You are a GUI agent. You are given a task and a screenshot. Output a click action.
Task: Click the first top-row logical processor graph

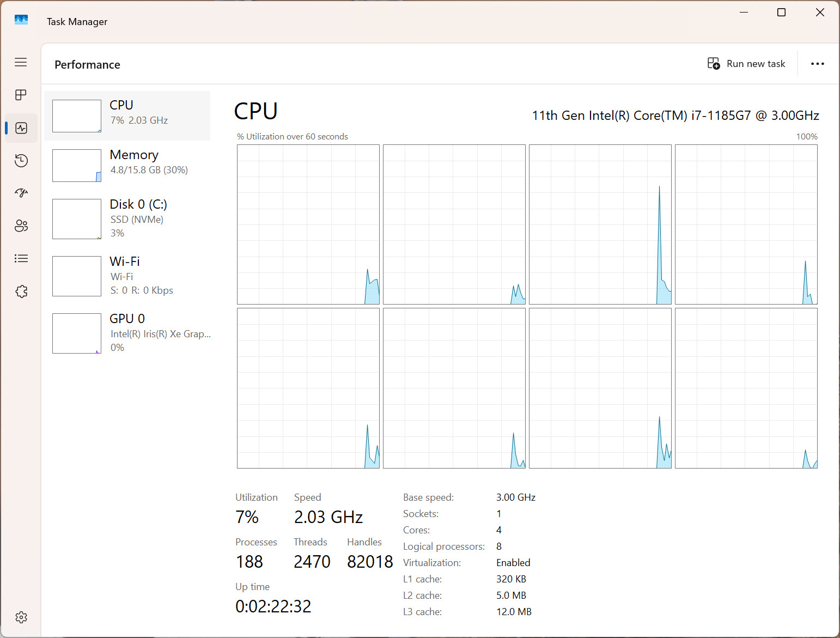(308, 224)
